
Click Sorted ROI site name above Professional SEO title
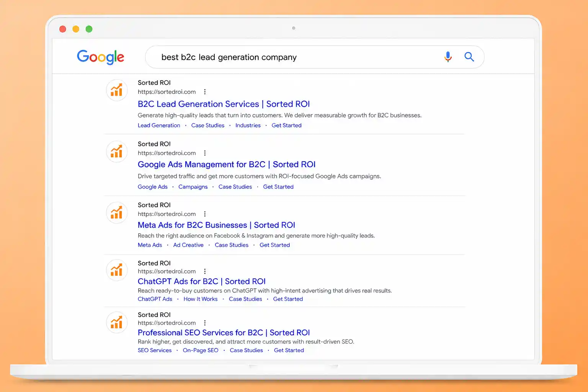154,315
